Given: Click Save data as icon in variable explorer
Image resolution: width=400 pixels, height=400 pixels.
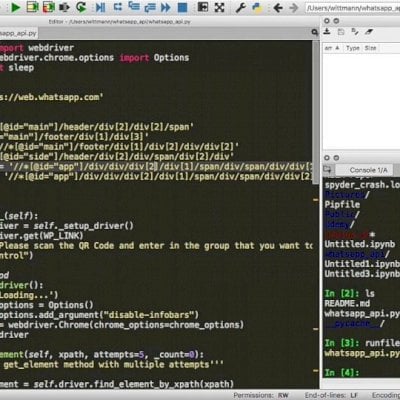Looking at the screenshot, I should (355, 32).
